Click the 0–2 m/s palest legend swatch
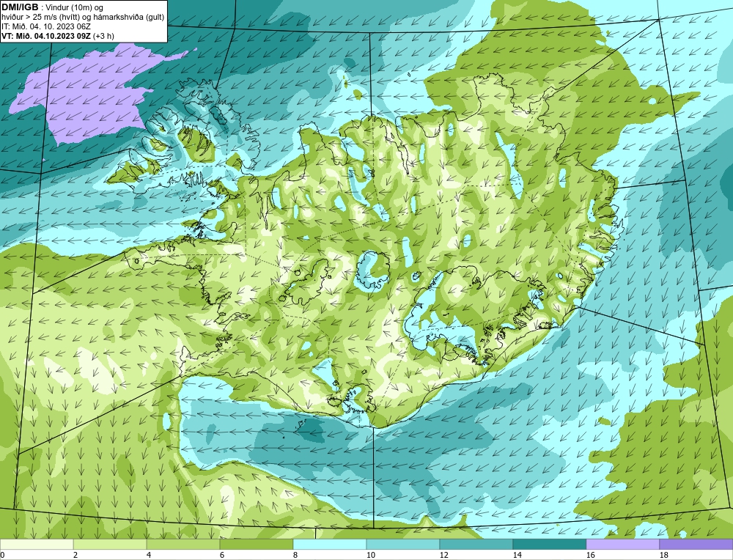Screen dimensions: 733x560 37,545
